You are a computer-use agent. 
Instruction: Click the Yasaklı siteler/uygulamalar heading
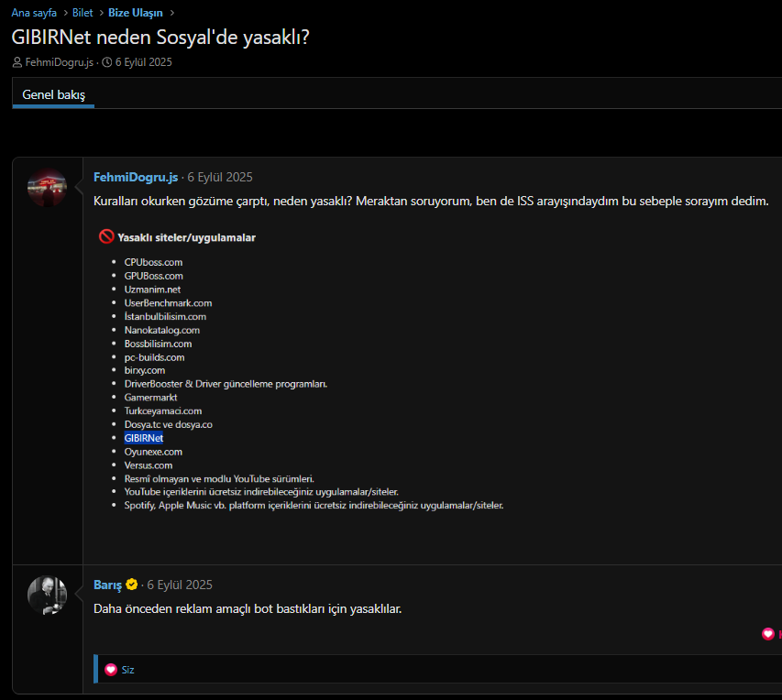186,238
